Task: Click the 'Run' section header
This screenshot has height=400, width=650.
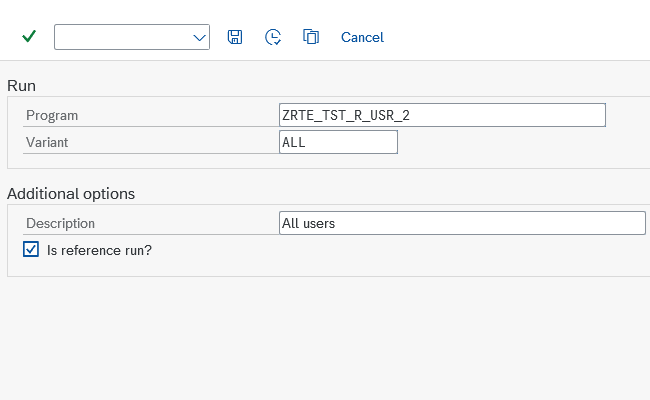Action: tap(22, 86)
